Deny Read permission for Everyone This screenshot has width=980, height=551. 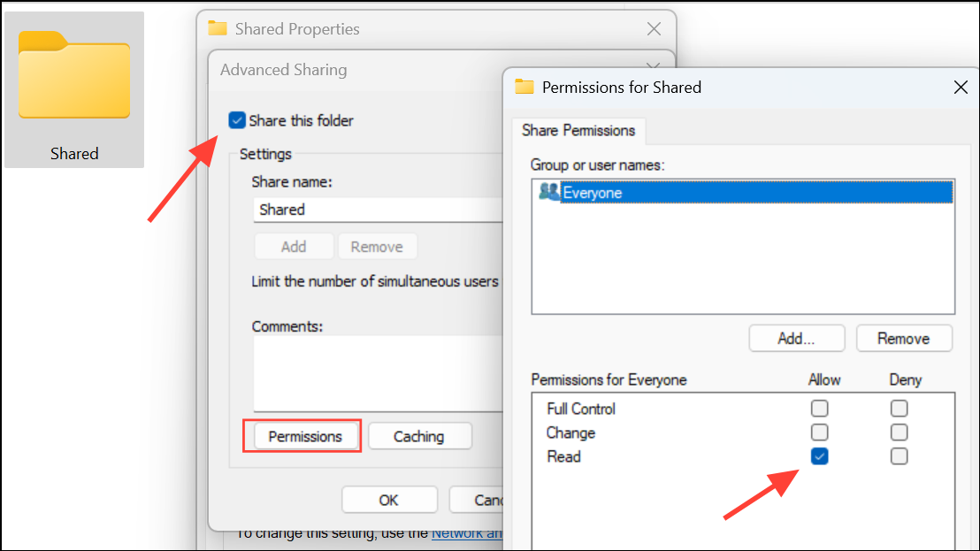pyautogui.click(x=899, y=456)
